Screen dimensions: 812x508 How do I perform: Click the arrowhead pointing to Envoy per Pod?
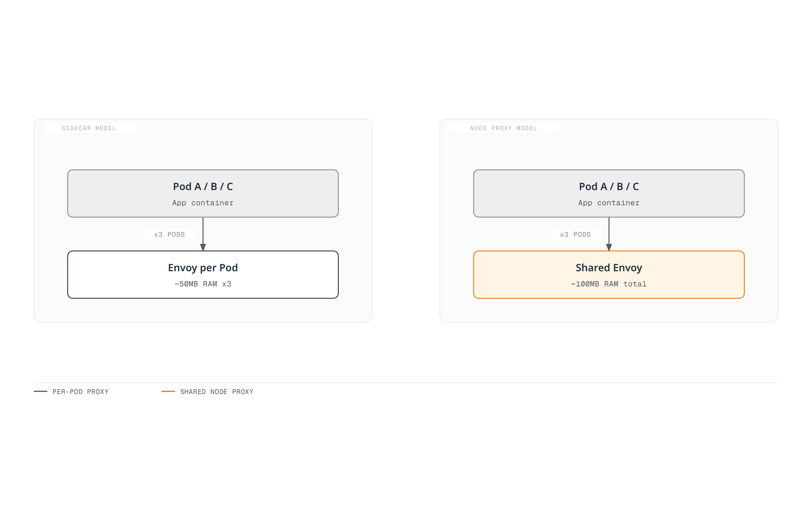(203, 247)
